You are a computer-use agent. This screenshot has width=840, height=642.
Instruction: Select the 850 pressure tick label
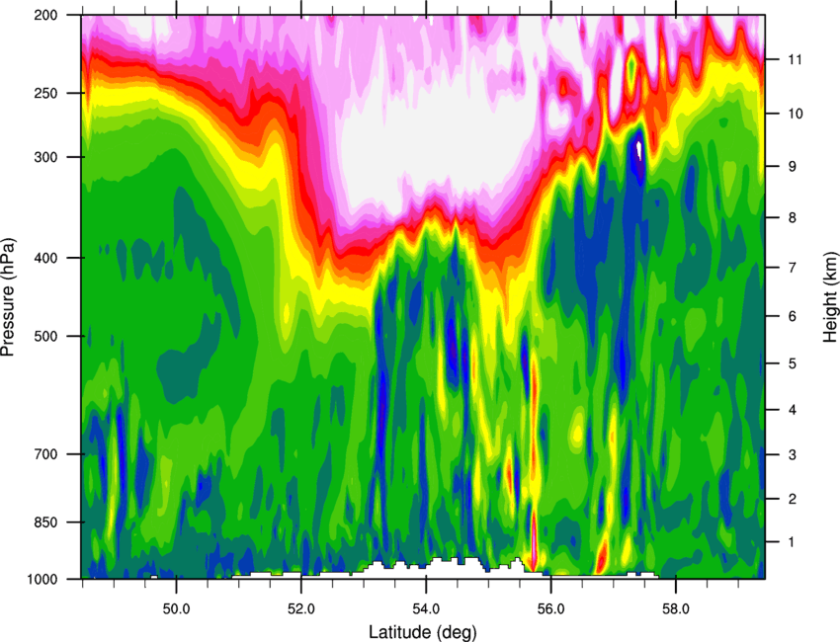click(45, 522)
